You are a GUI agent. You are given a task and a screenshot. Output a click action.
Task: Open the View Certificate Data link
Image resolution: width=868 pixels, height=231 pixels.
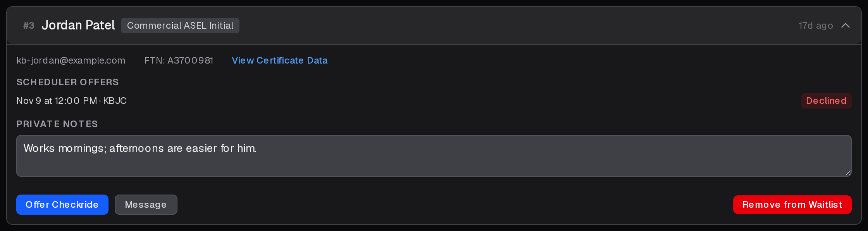[x=280, y=60]
